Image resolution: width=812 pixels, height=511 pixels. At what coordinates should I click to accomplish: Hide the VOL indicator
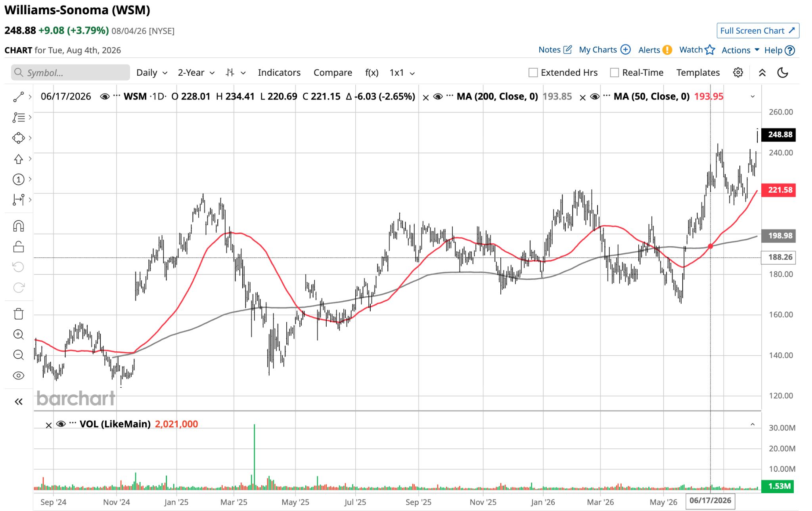tap(61, 424)
